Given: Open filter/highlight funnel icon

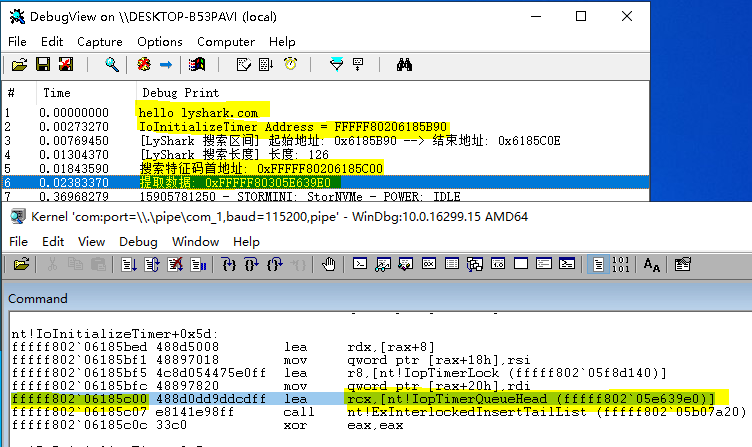Looking at the screenshot, I should coord(336,64).
